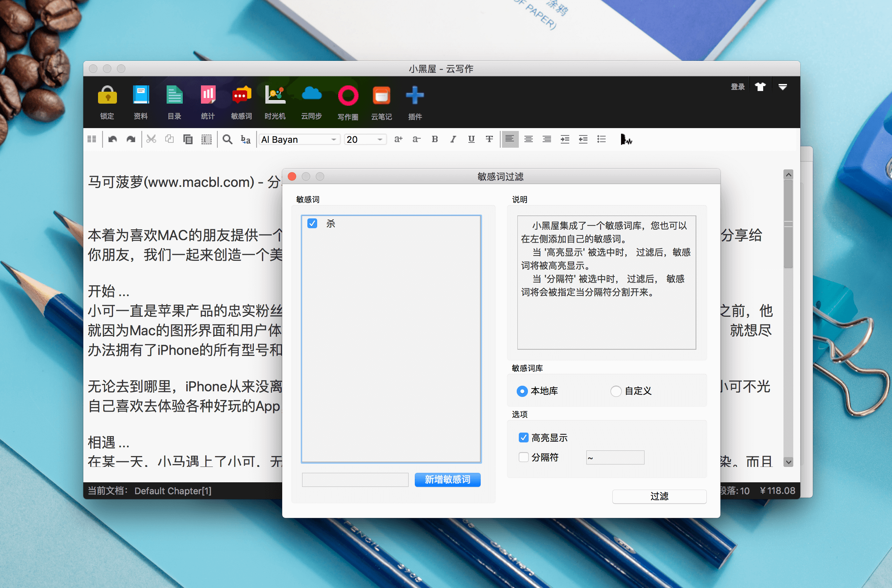
Task: Open the top-right triangle dropdown menu
Action: 782,87
